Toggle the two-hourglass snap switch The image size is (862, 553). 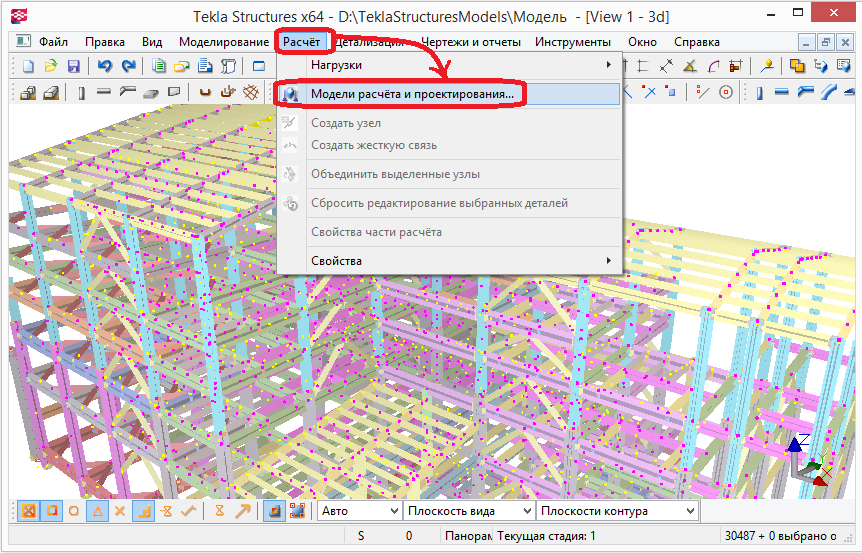click(x=219, y=511)
